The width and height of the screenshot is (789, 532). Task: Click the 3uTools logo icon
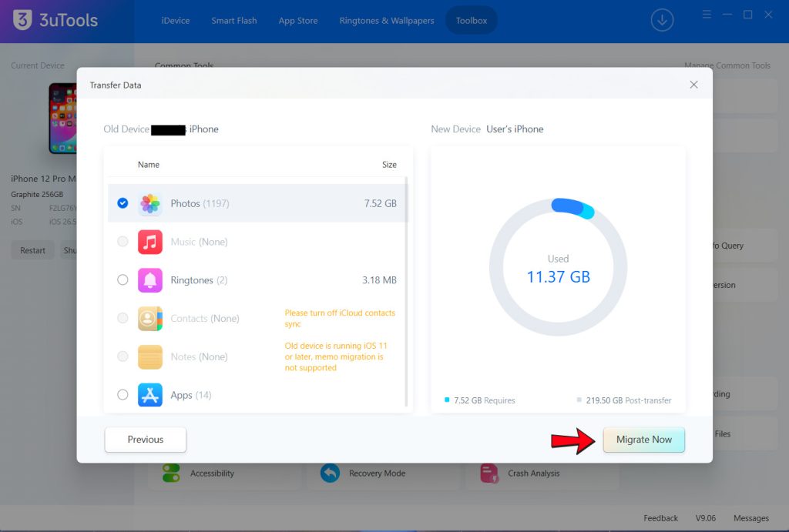(22, 20)
